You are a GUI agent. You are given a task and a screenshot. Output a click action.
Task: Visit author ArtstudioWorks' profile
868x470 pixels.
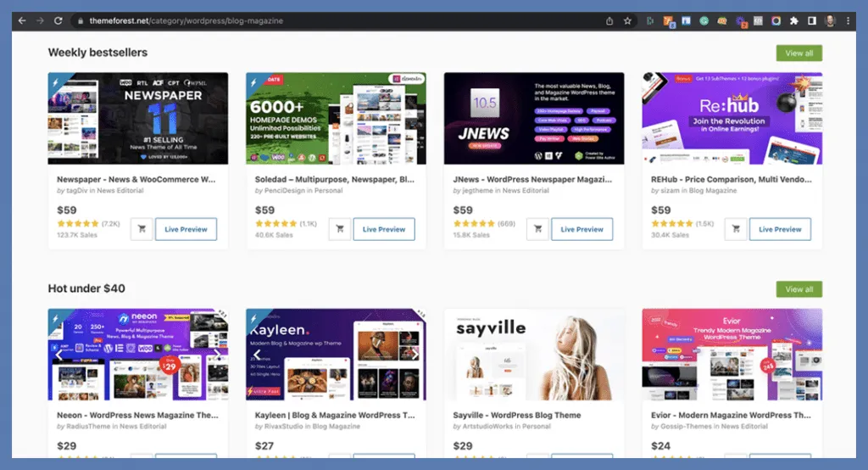tap(489, 427)
